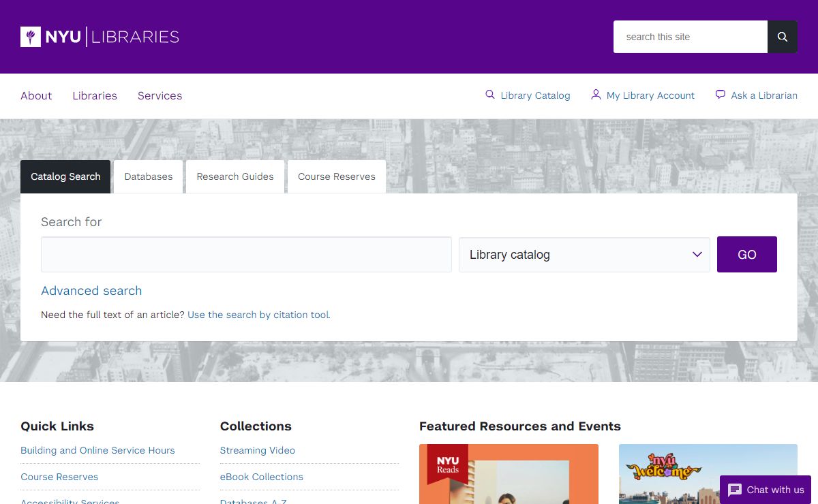Open Building and Online Service Hours link
The width and height of the screenshot is (818, 504).
97,450
